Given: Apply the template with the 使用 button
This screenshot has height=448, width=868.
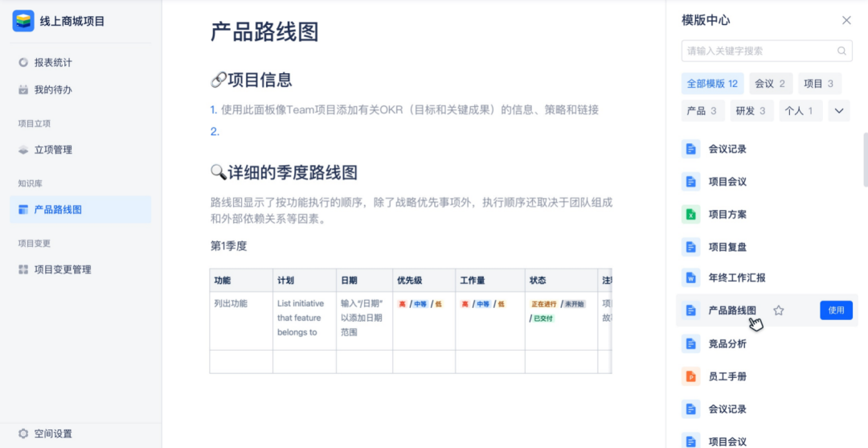Looking at the screenshot, I should click(x=836, y=310).
